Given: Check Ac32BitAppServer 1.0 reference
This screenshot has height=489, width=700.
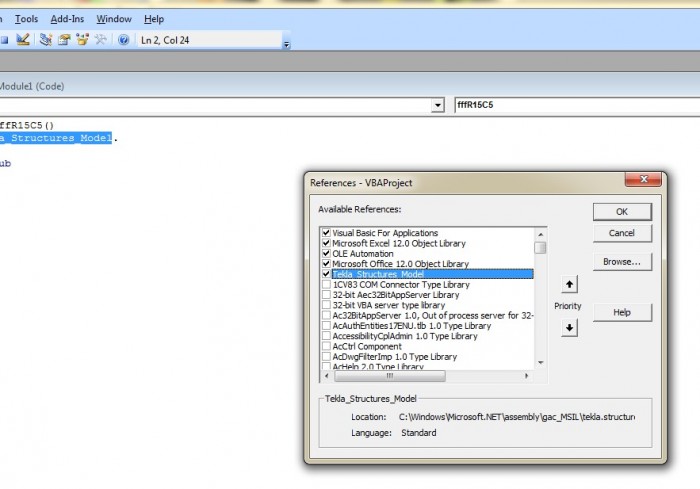Looking at the screenshot, I should (326, 315).
